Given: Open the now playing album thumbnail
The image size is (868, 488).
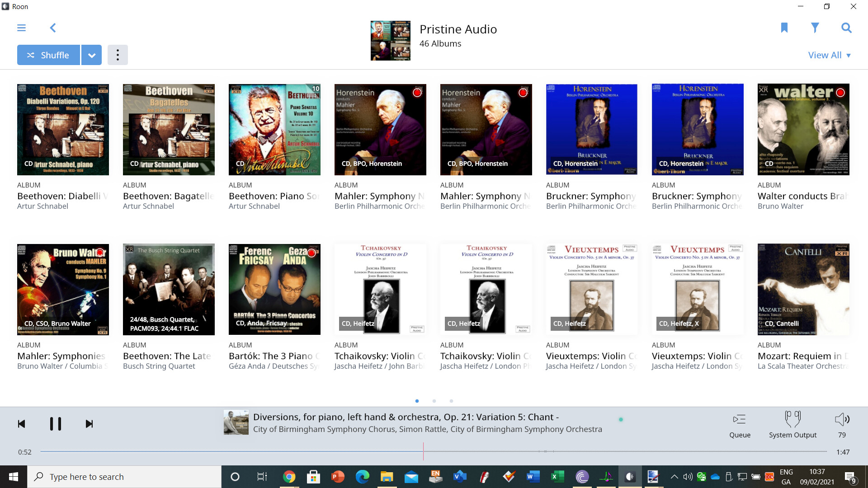Looking at the screenshot, I should 236,422.
